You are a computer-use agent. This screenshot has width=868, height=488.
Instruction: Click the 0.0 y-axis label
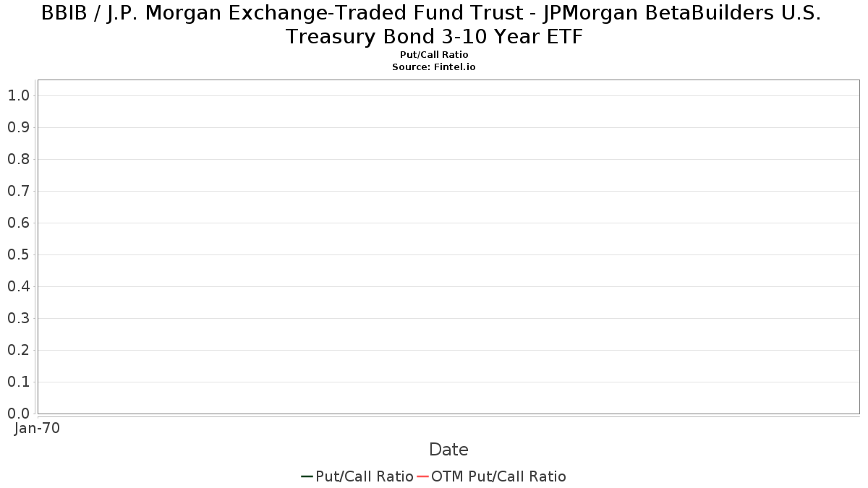point(19,414)
